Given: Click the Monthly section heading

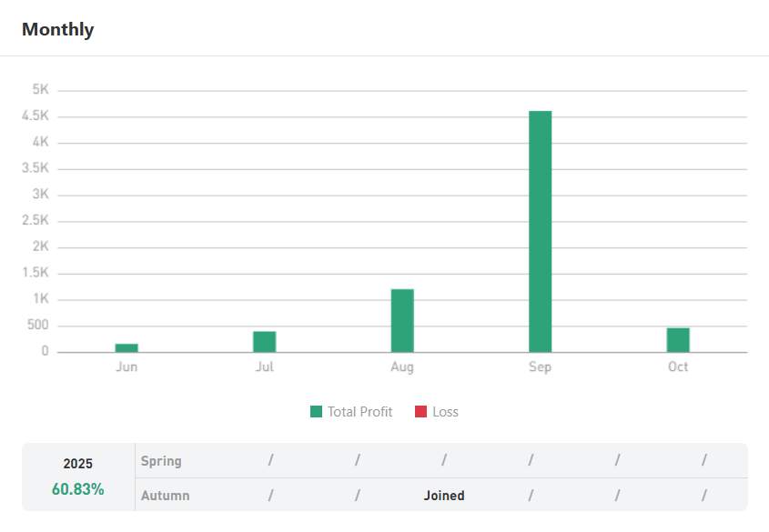Looking at the screenshot, I should [x=57, y=29].
